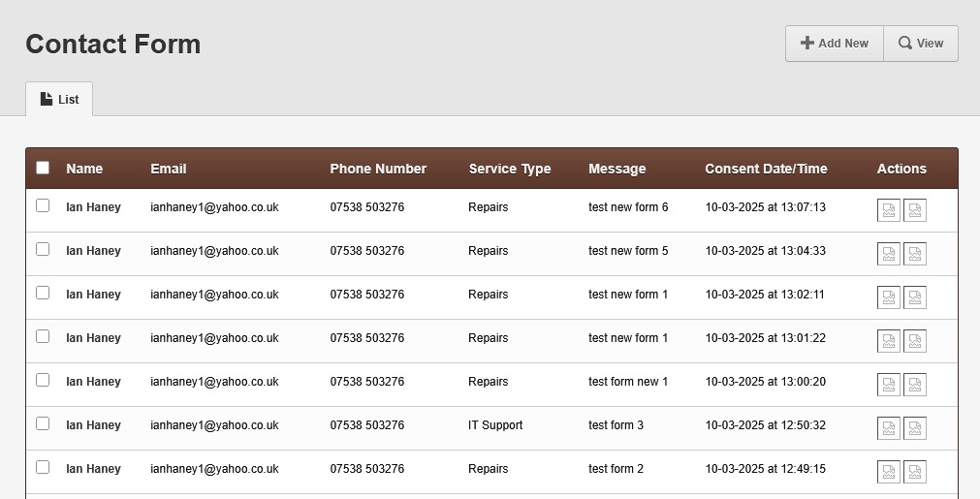Click the 'test form new 1' message
Viewport: 980px width, 499px height.
pyautogui.click(x=628, y=382)
